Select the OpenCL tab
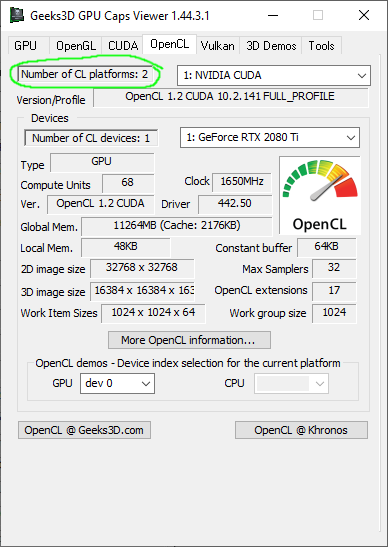This screenshot has height=547, width=388. pyautogui.click(x=170, y=44)
